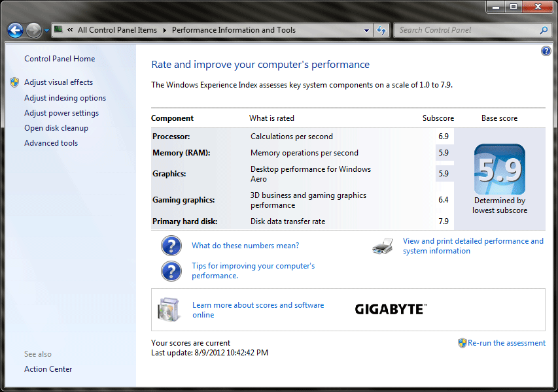
Task: Select the printer icon next to performance details
Action: click(x=382, y=245)
